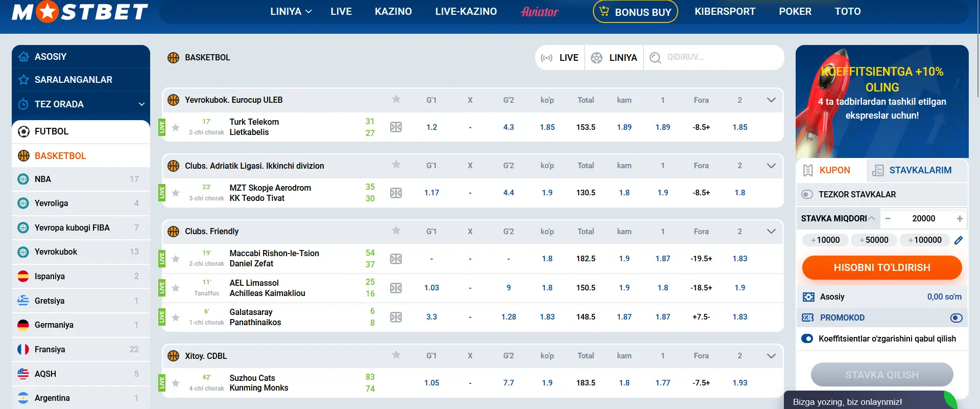The image size is (980, 409).
Task: Click the football icon next to FUTBOL
Action: pyautogui.click(x=23, y=131)
